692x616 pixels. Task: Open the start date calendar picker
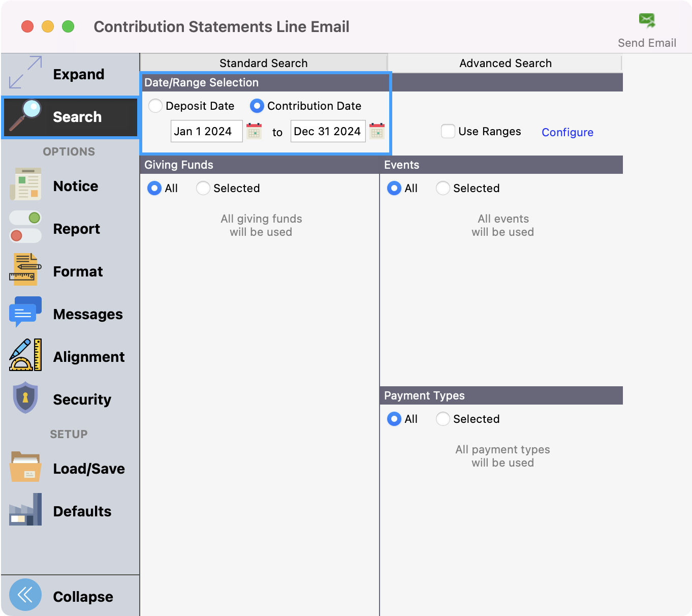(x=254, y=131)
